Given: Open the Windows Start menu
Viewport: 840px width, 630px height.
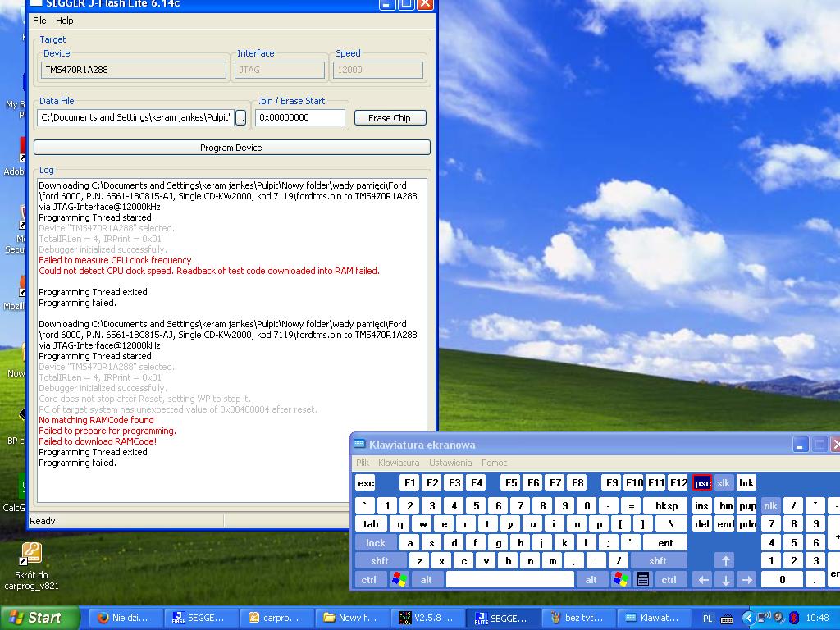Looking at the screenshot, I should 39,618.
